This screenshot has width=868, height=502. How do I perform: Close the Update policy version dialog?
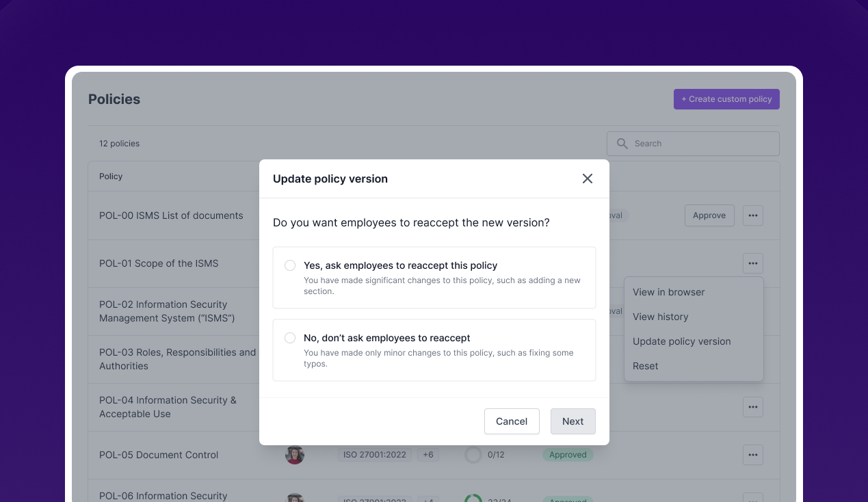click(587, 179)
